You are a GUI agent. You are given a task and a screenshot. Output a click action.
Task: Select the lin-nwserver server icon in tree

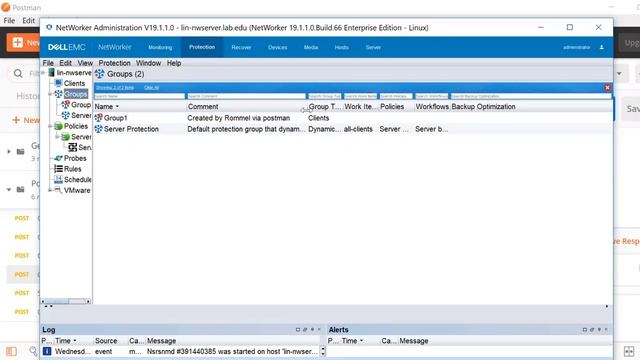pos(51,73)
